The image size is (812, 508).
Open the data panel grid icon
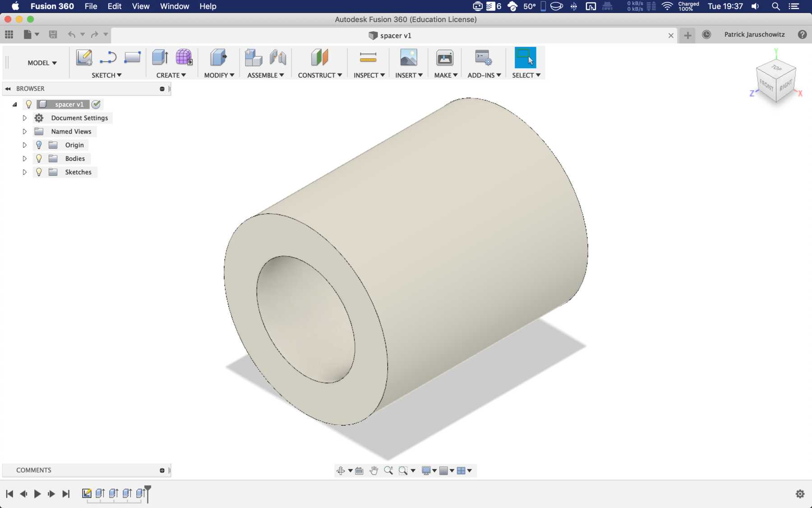(9, 34)
